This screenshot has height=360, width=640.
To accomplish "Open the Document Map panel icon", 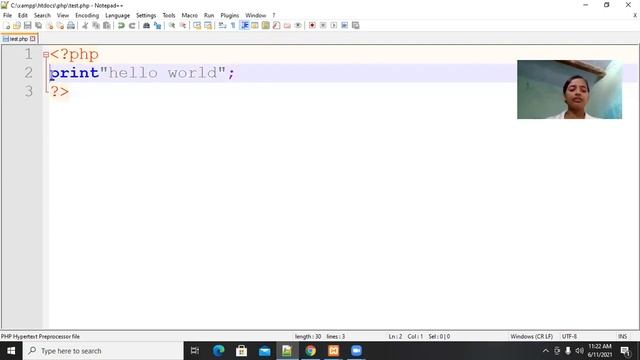I will (266, 25).
